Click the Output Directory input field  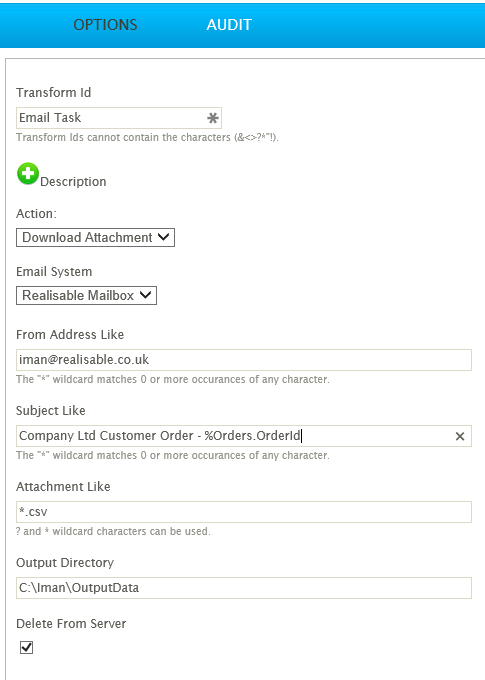pos(244,588)
